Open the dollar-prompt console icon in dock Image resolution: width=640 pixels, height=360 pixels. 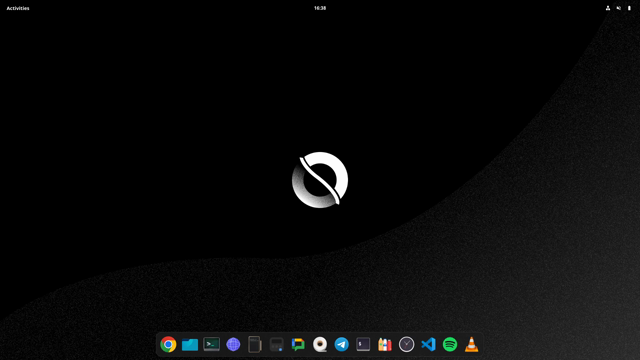tap(363, 344)
